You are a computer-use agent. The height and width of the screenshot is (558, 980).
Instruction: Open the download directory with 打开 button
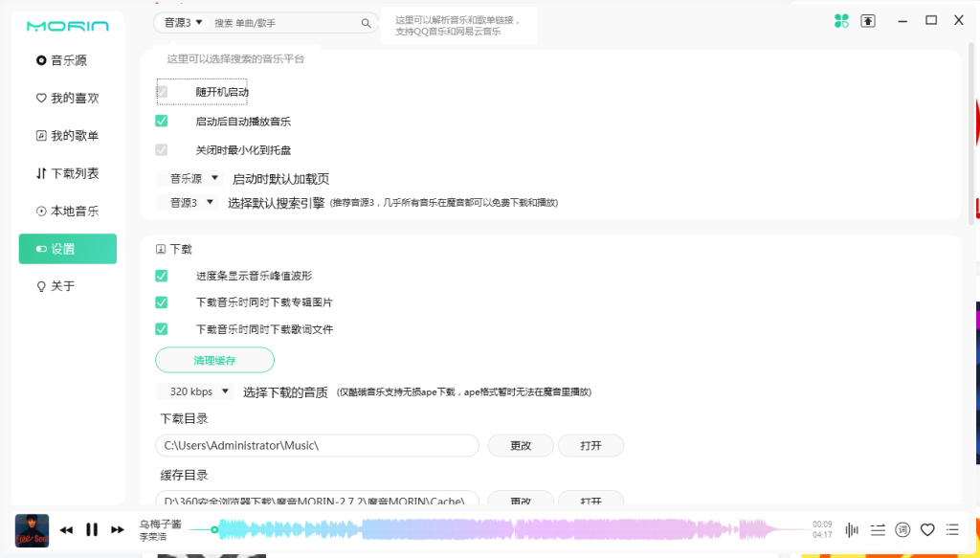(x=590, y=445)
